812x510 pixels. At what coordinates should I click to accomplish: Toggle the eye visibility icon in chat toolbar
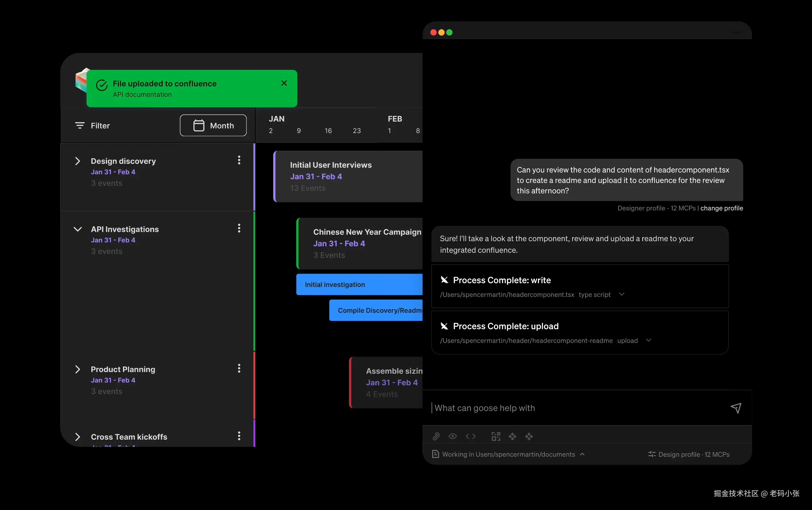(x=453, y=436)
